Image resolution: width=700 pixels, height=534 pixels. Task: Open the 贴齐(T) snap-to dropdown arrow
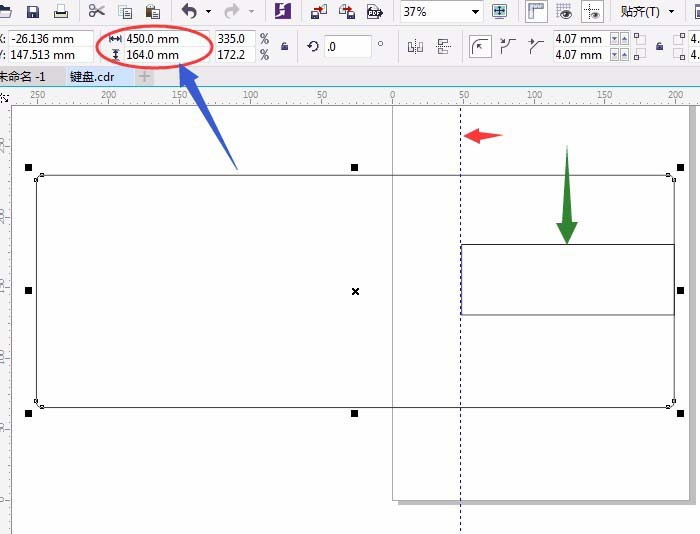(x=672, y=12)
